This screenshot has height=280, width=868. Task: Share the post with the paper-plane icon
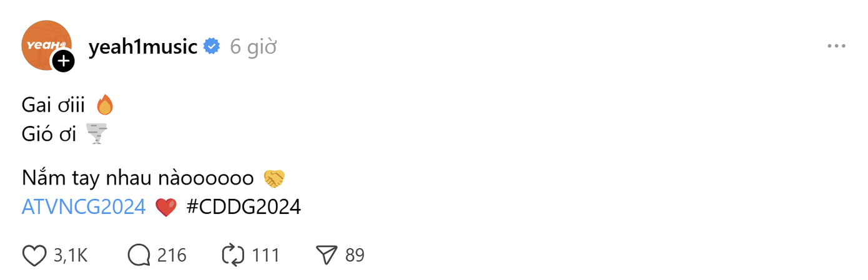click(327, 255)
